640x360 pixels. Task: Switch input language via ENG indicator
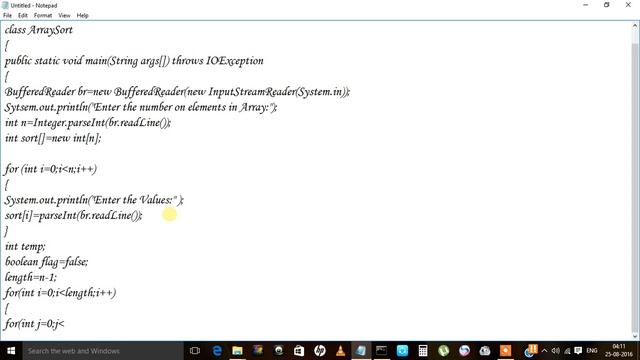[592, 351]
